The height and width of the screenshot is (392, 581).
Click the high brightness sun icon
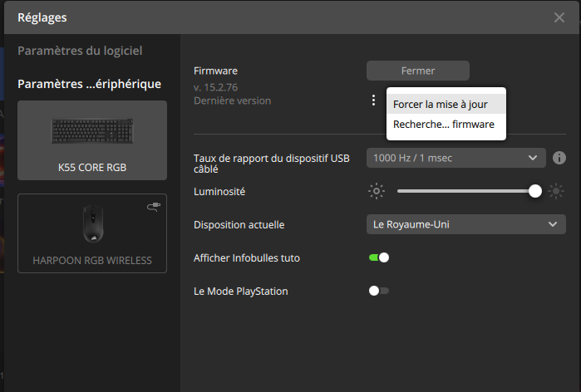point(556,191)
